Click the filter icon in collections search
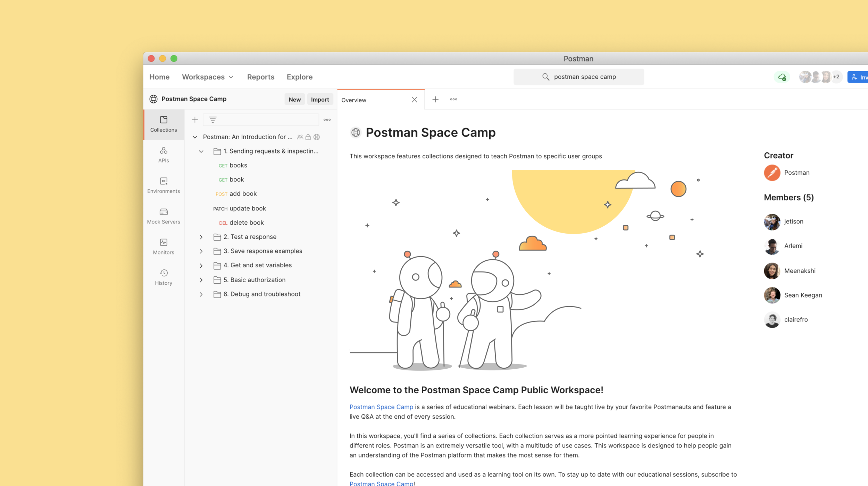Screen dimensions: 868x486 coord(212,120)
